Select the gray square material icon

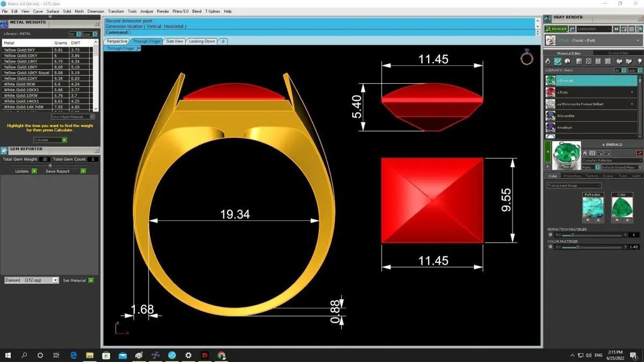pos(579,61)
